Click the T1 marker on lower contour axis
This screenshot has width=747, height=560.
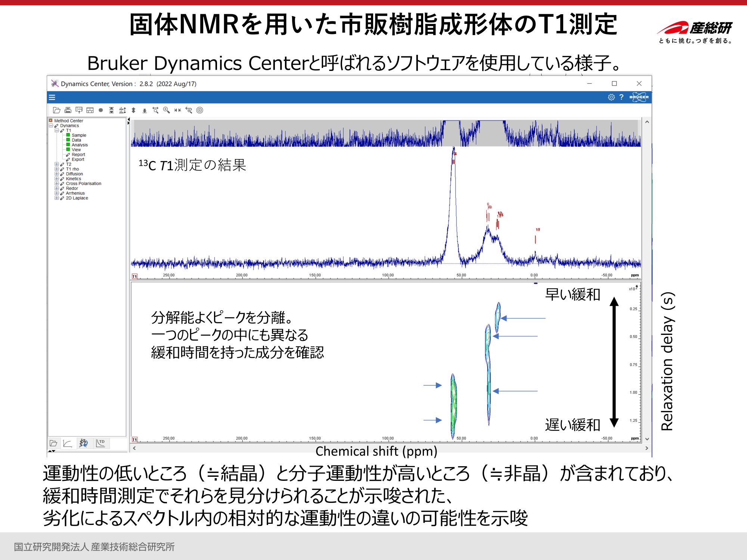(135, 439)
